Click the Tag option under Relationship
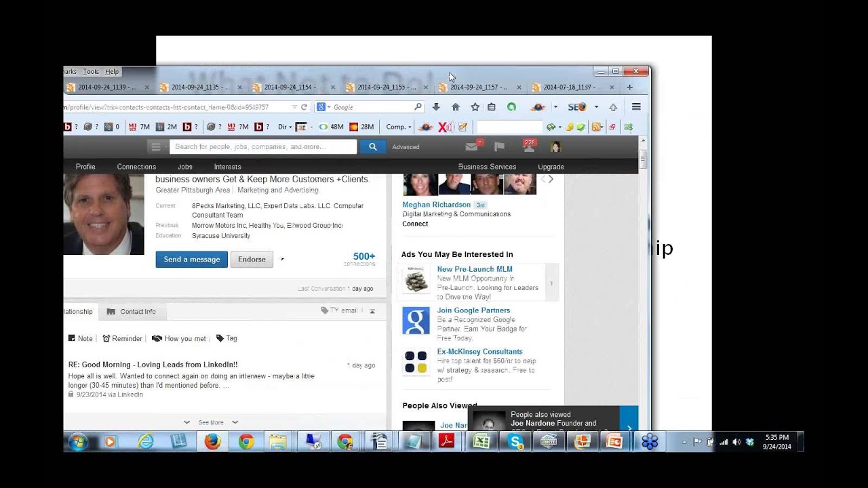Screen dimensions: 868x488 point(226,338)
